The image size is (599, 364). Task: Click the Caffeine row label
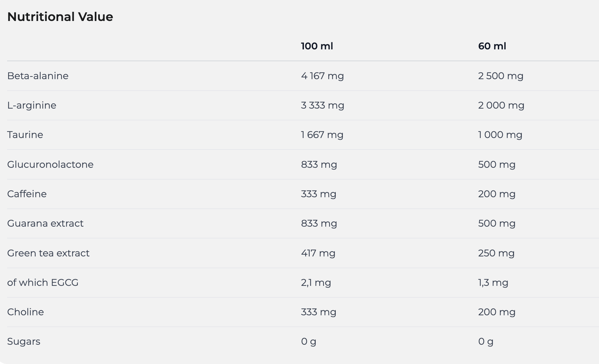[x=27, y=194]
